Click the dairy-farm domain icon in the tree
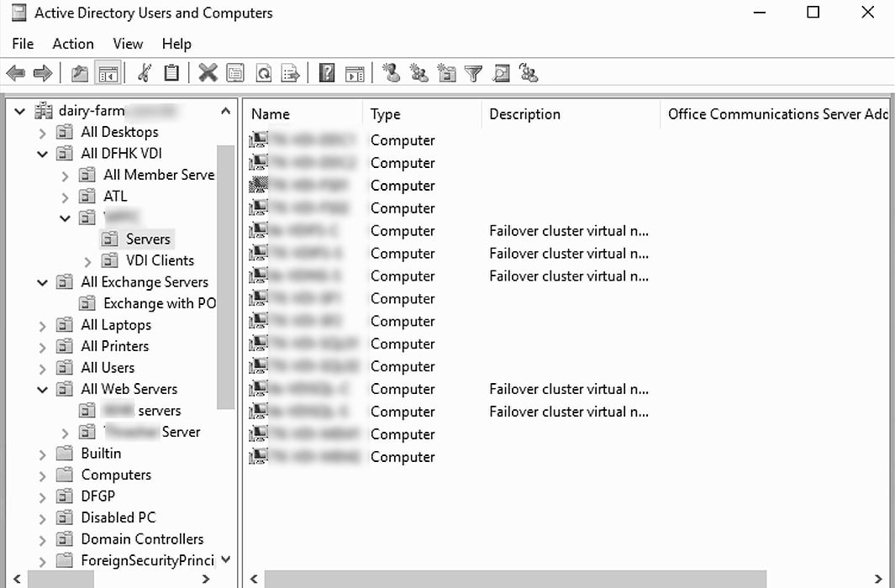Screen dimensions: 895x588 pyautogui.click(x=44, y=111)
